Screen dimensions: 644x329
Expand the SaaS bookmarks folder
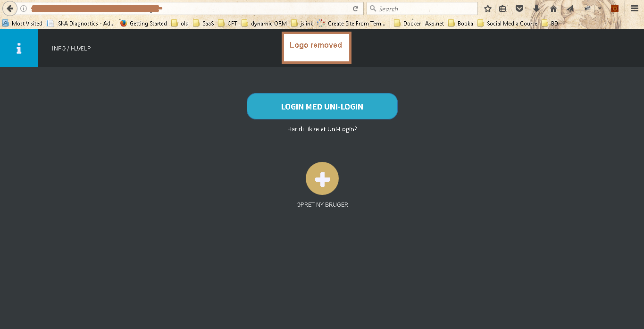click(x=204, y=23)
